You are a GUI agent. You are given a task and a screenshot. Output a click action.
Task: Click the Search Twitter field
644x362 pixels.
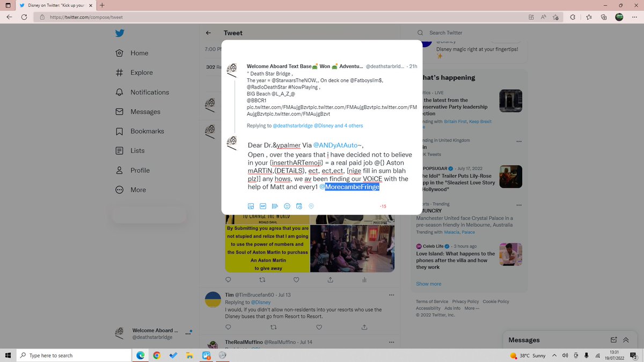472,33
